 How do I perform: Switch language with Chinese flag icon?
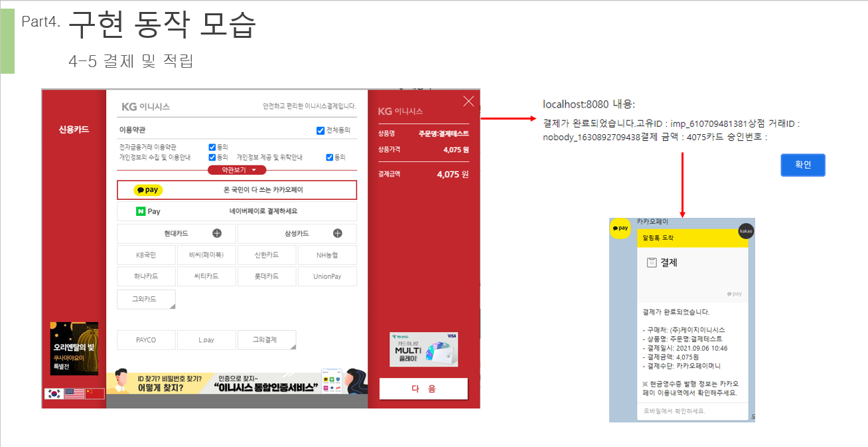pyautogui.click(x=95, y=393)
